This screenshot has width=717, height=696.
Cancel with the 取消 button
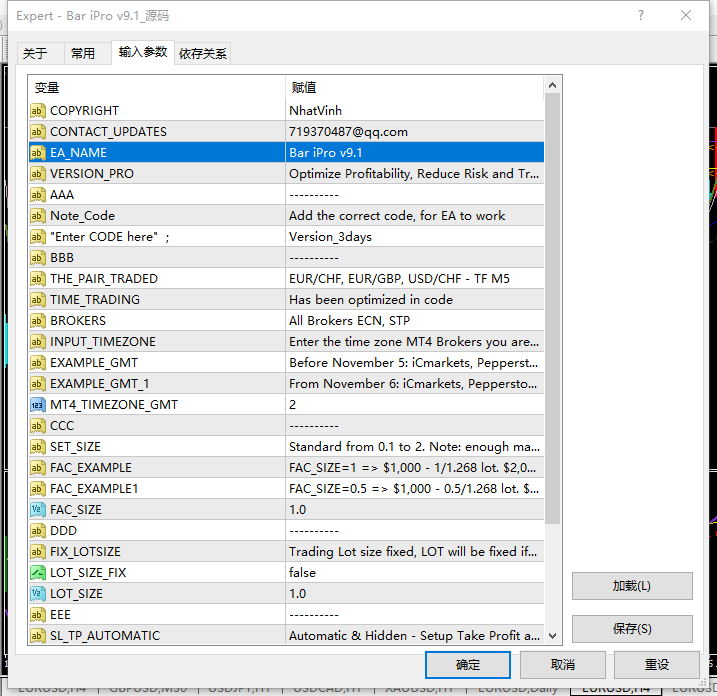pos(562,664)
